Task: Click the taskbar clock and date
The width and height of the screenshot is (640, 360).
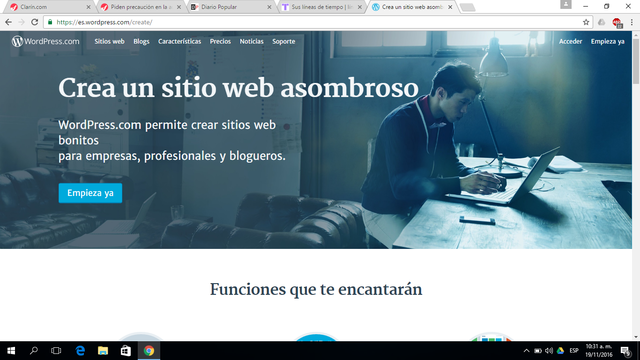Action: point(599,351)
